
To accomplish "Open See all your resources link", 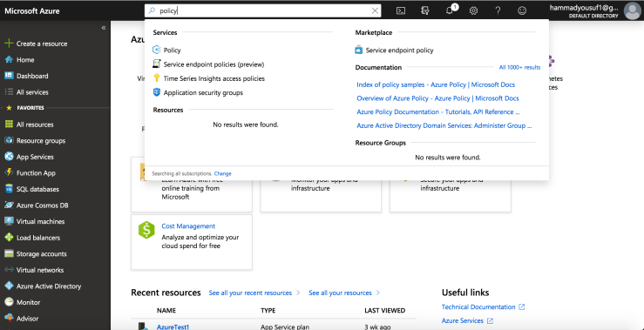I will [344, 293].
